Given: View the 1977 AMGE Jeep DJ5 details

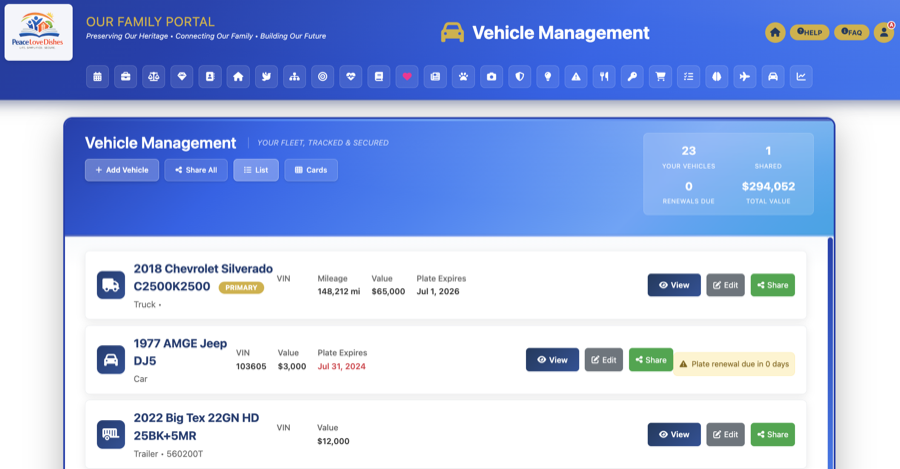Looking at the screenshot, I should click(552, 360).
